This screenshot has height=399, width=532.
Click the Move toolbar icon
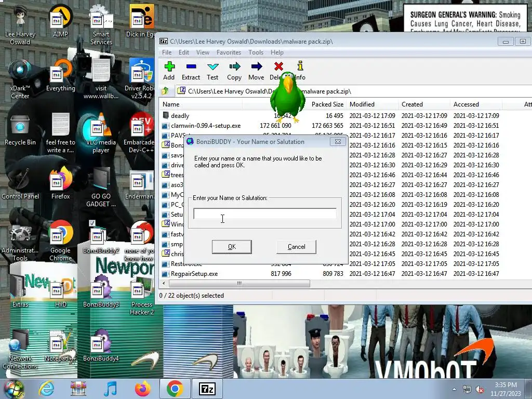256,71
